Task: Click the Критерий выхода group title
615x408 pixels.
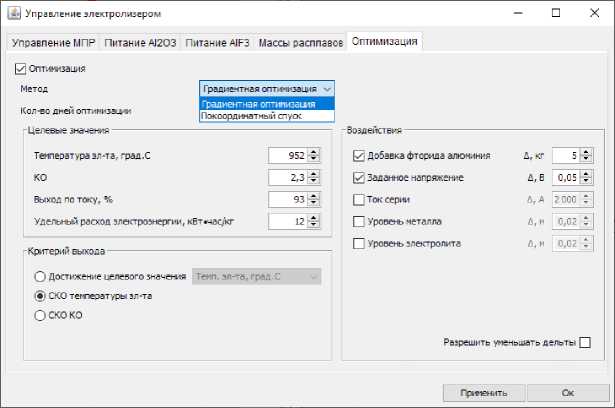Action: (x=66, y=251)
